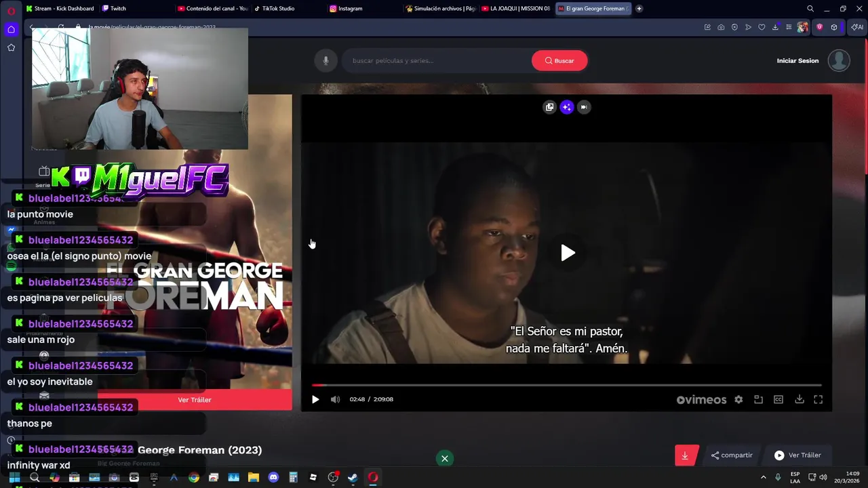Mute the video player volume
Screen dimensions: 868x488
click(335, 399)
